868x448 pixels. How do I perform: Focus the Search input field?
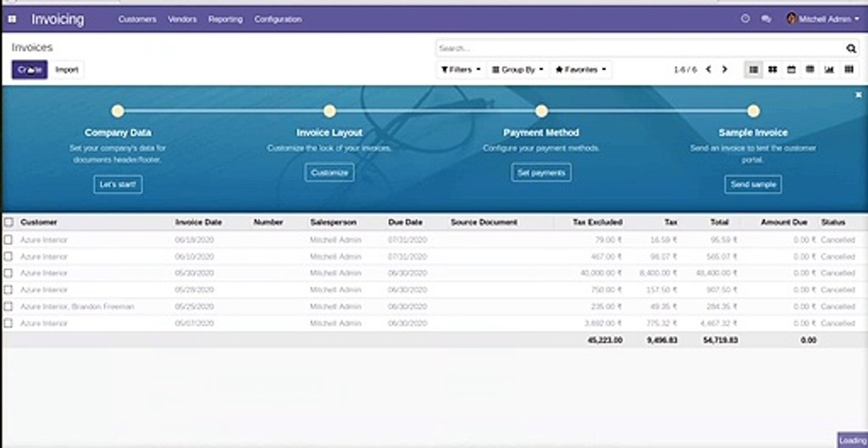coord(640,49)
